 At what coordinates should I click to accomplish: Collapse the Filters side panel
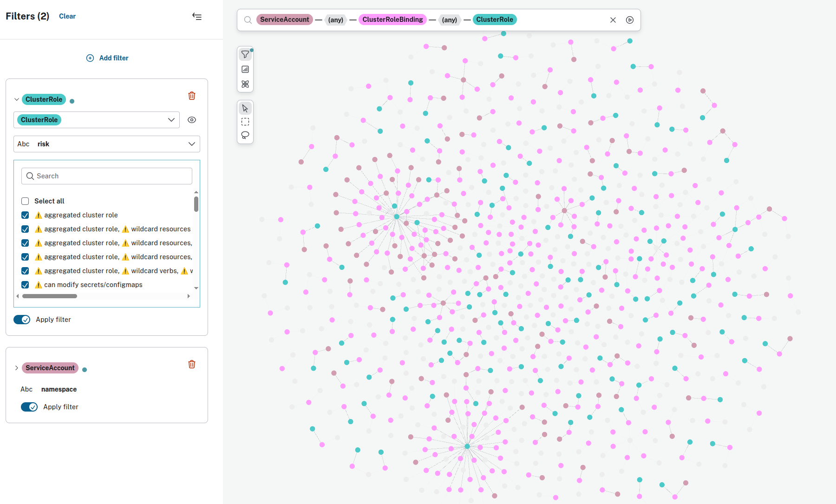tap(197, 17)
